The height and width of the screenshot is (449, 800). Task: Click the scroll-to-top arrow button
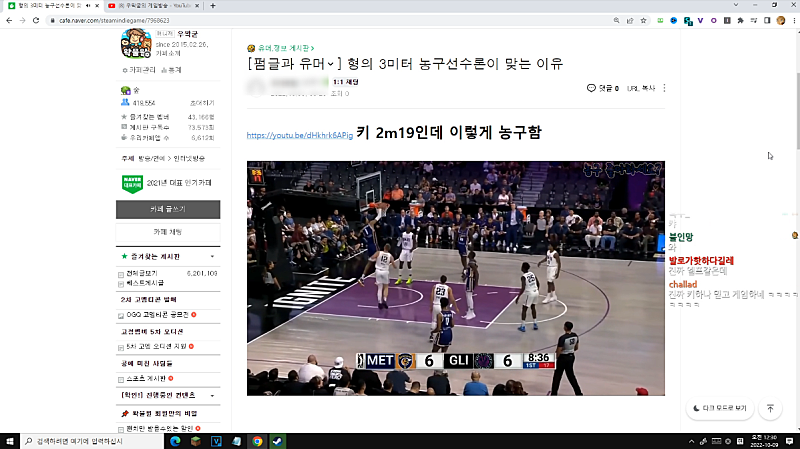[x=770, y=408]
